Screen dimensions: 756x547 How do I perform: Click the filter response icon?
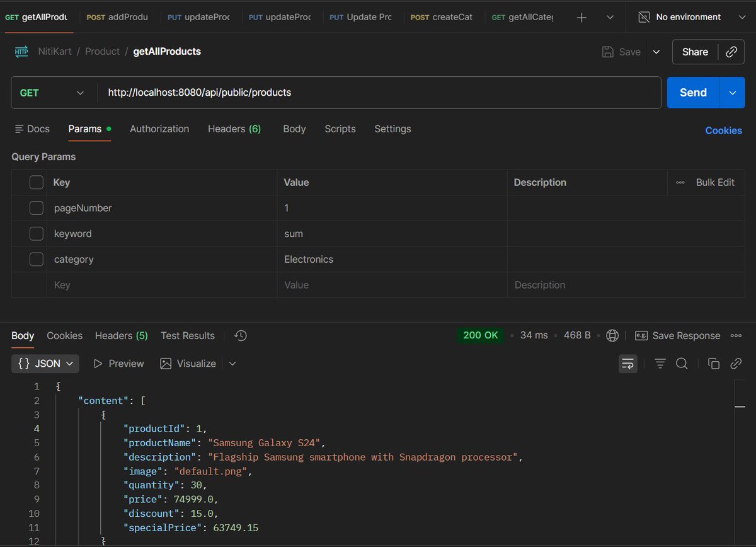(660, 364)
